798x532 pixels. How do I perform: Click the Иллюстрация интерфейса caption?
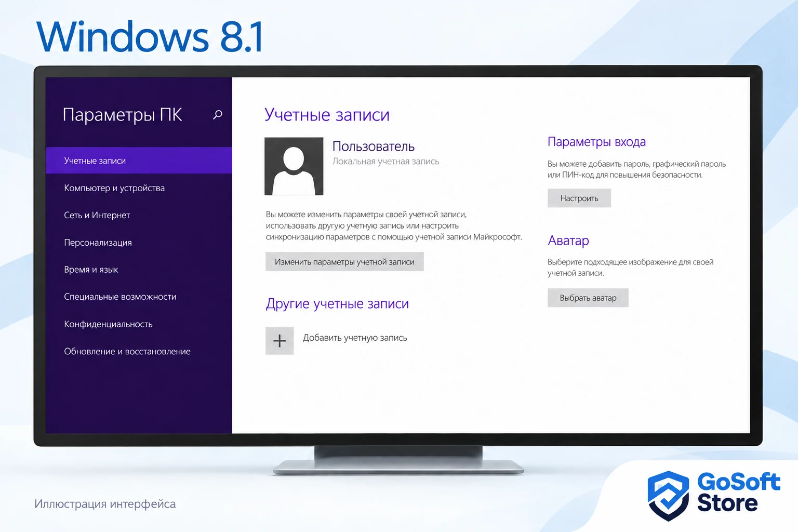tap(105, 504)
